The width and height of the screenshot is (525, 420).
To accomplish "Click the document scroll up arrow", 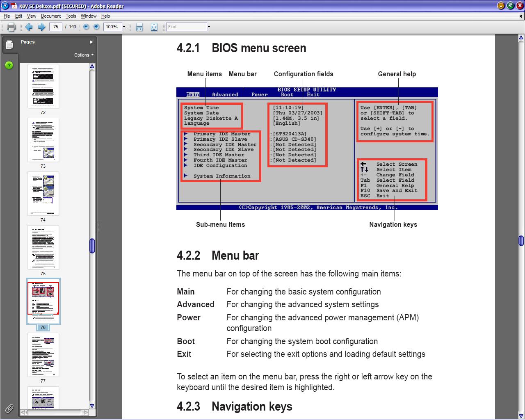I will coord(521,38).
